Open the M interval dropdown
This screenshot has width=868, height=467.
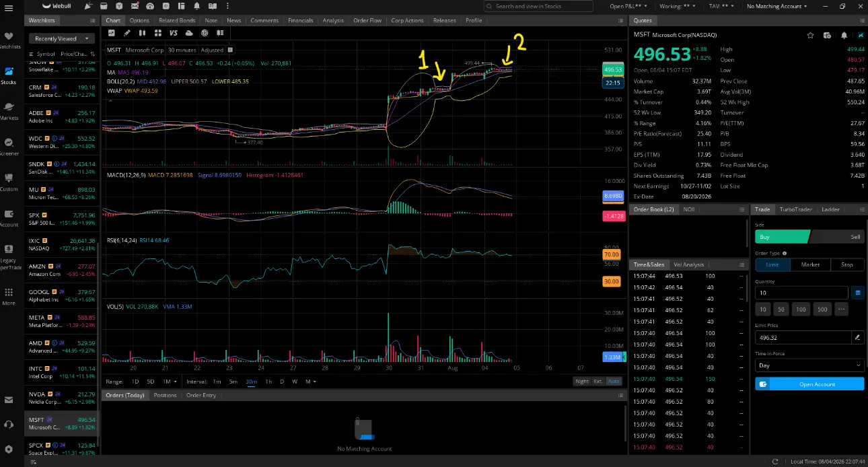(x=311, y=382)
